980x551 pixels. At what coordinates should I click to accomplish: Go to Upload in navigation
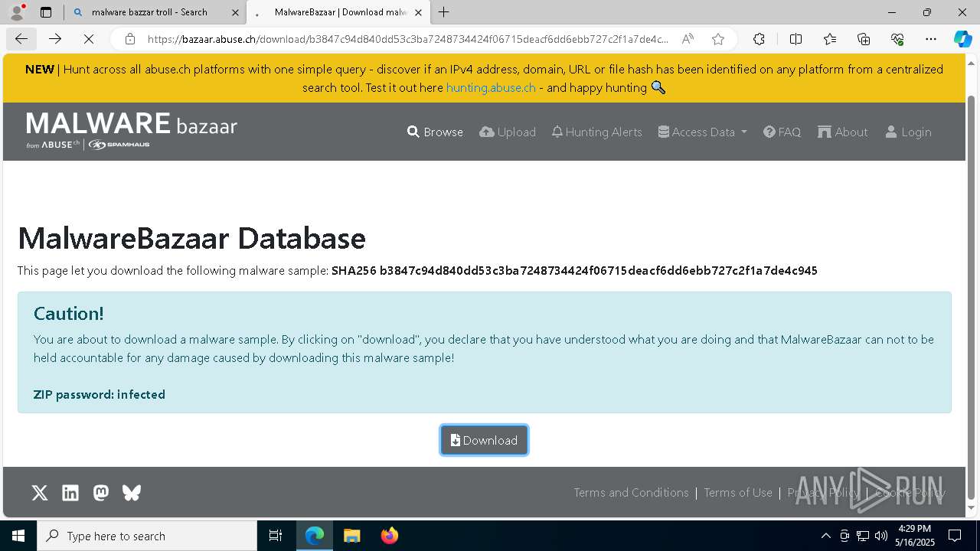[508, 132]
